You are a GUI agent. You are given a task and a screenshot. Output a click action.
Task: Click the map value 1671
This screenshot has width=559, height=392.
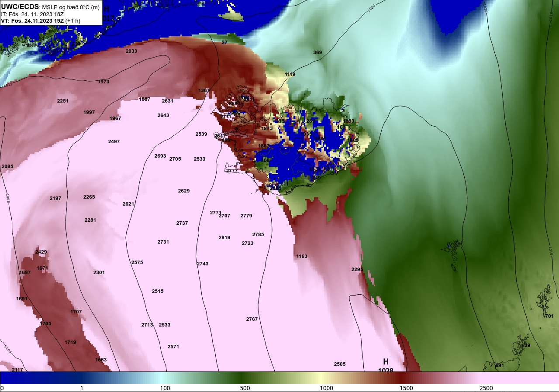(42, 268)
